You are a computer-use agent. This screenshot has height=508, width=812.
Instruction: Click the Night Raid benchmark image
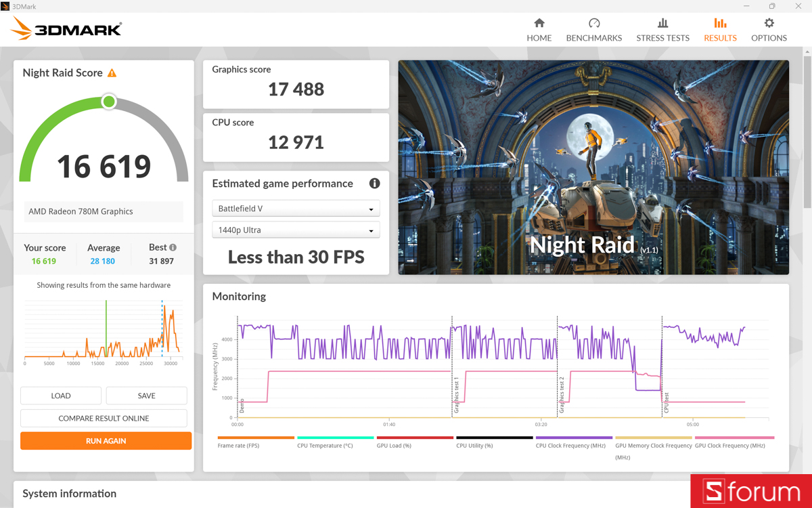point(593,167)
